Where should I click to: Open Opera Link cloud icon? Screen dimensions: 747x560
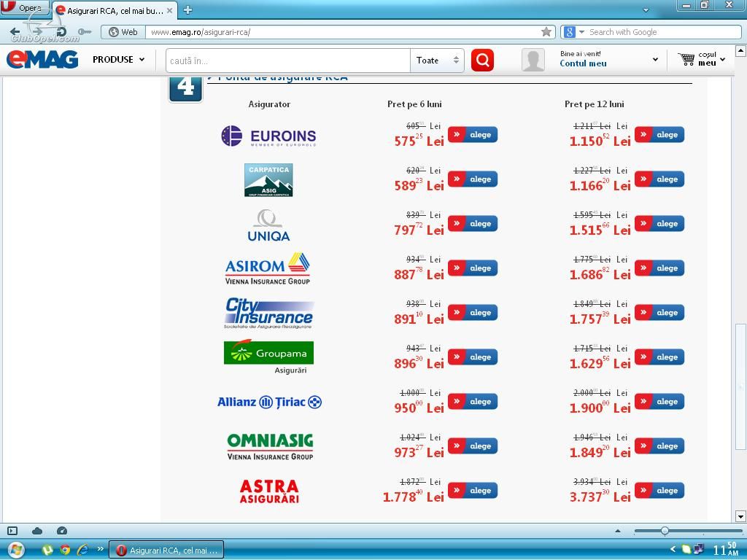click(x=37, y=531)
